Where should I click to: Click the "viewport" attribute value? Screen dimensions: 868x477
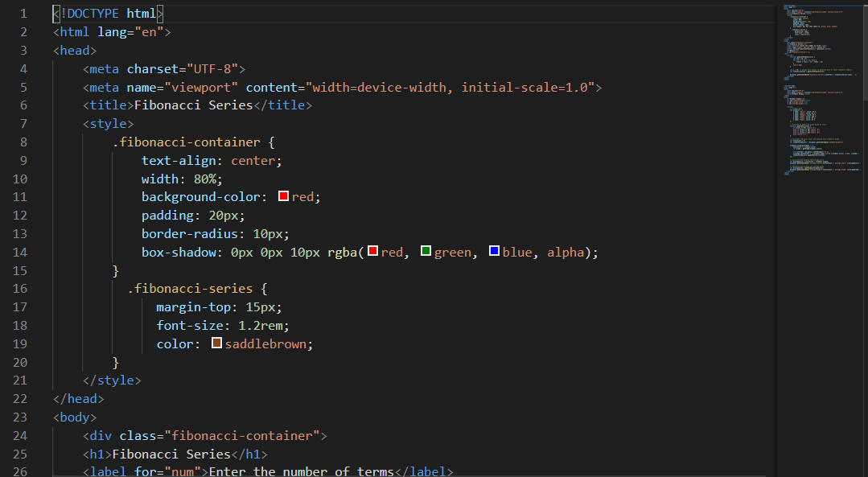(201, 88)
